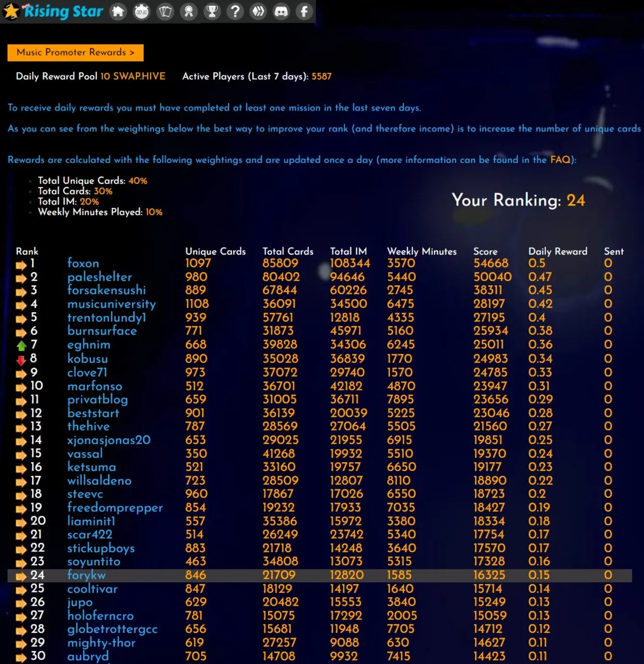644x664 pixels.
Task: Open player foxon's profile link
Action: click(83, 263)
